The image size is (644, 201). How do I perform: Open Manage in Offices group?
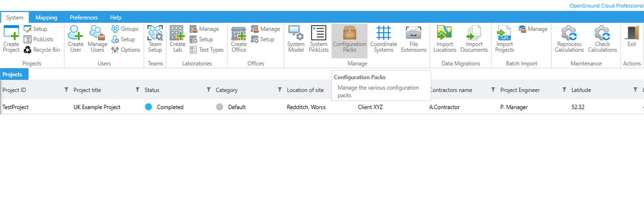265,29
